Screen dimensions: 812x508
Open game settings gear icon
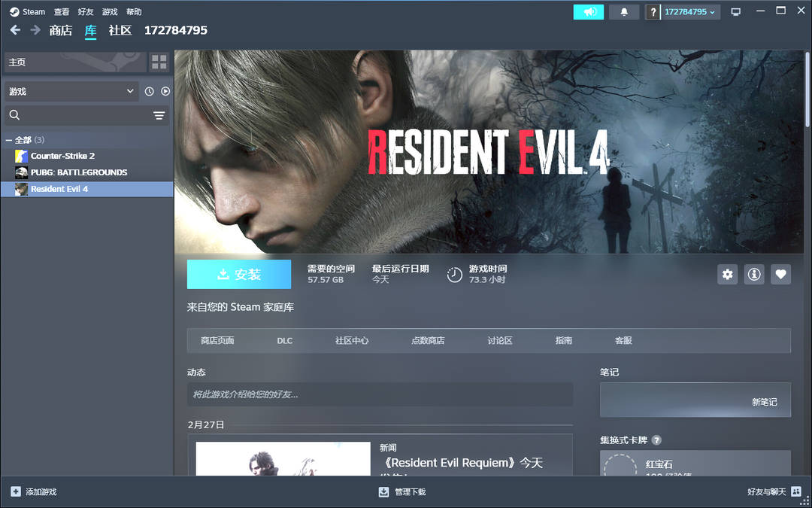point(727,275)
